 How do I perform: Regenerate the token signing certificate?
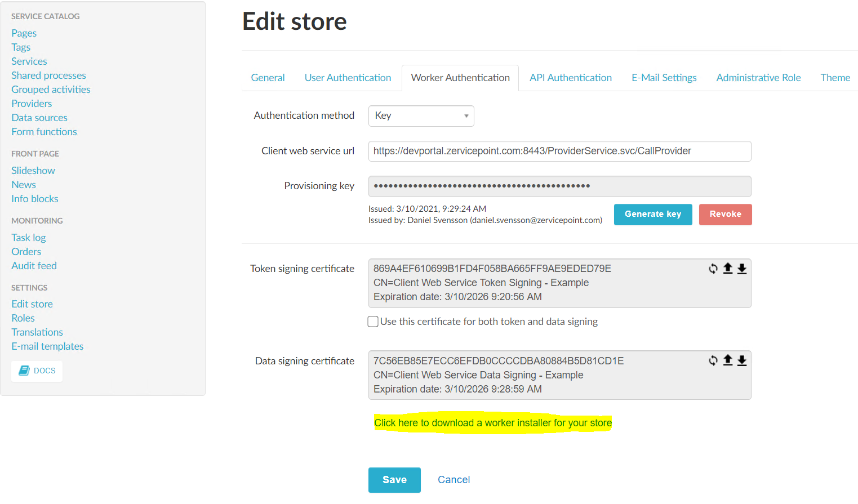[x=713, y=269]
